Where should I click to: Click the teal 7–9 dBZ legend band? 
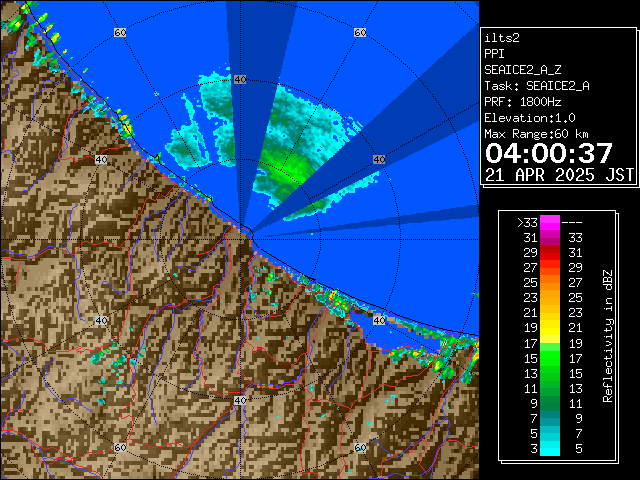(x=550, y=418)
